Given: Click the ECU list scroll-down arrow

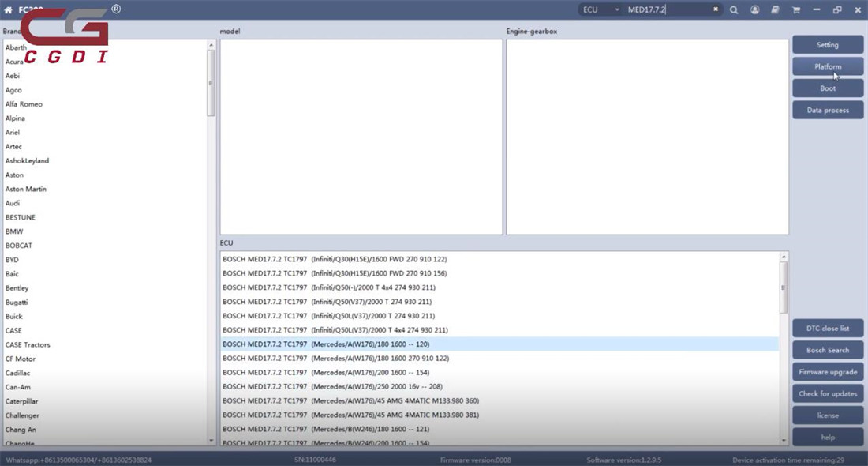Looking at the screenshot, I should (784, 441).
